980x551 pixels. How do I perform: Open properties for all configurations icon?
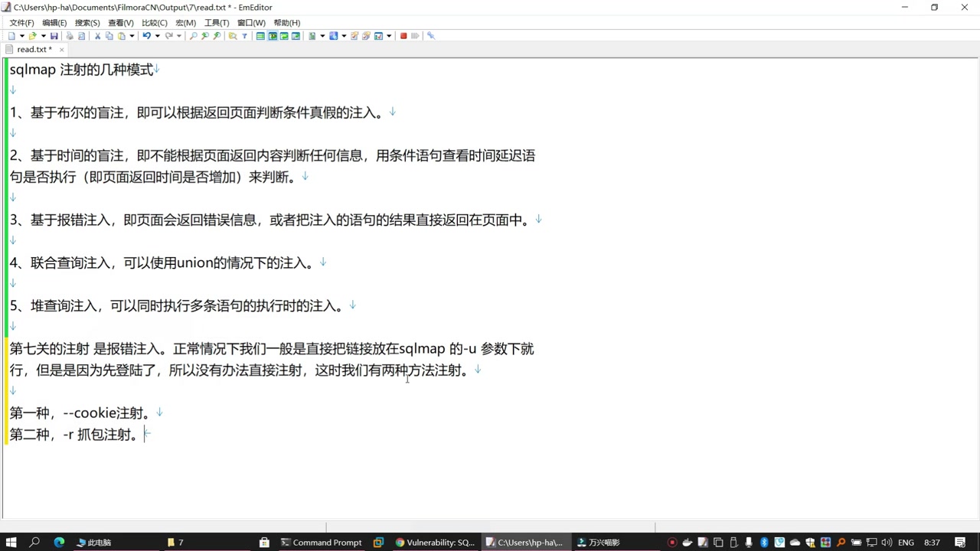[366, 36]
